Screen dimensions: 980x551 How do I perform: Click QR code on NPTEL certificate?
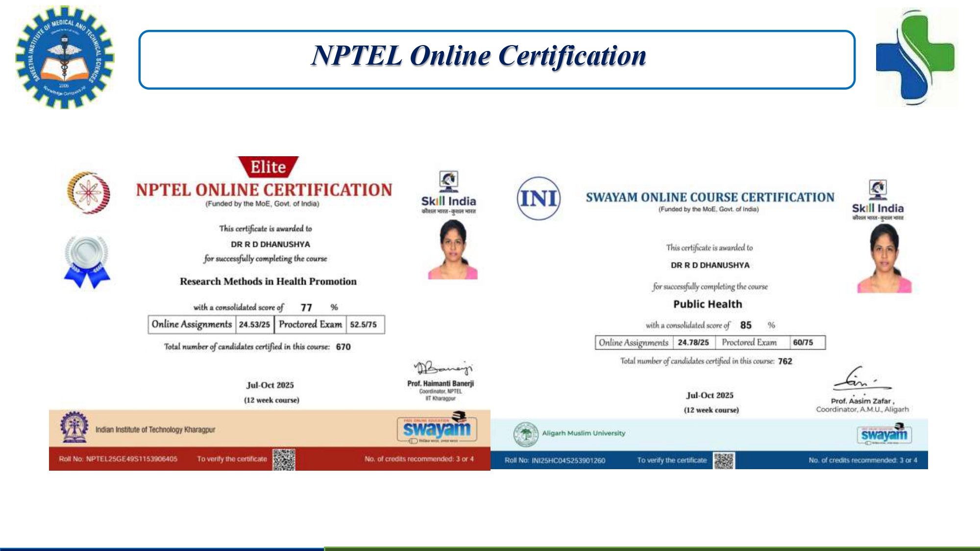pyautogui.click(x=284, y=459)
